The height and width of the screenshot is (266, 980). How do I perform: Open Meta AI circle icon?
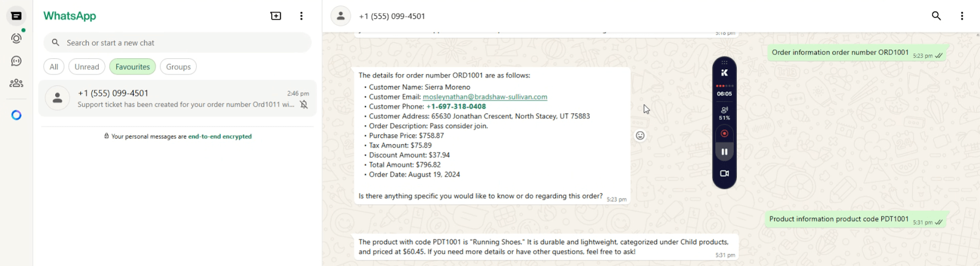pos(17,115)
